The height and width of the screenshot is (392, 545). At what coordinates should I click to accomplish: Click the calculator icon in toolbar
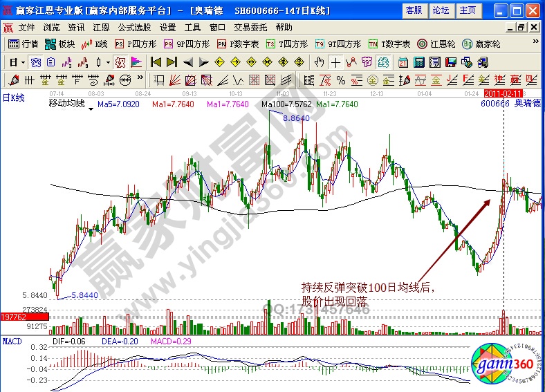pyautogui.click(x=418, y=62)
